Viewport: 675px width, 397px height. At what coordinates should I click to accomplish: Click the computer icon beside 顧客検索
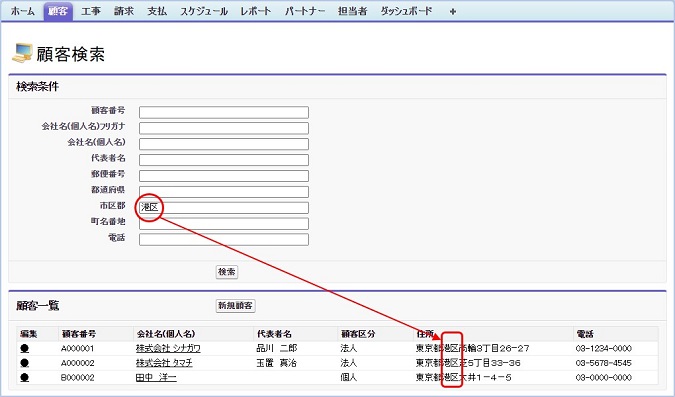pos(22,53)
